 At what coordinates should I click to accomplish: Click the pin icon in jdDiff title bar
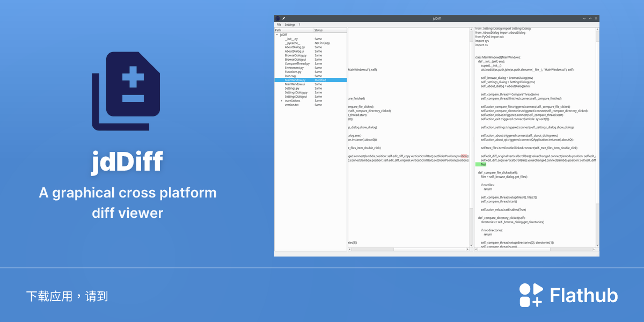tap(284, 18)
